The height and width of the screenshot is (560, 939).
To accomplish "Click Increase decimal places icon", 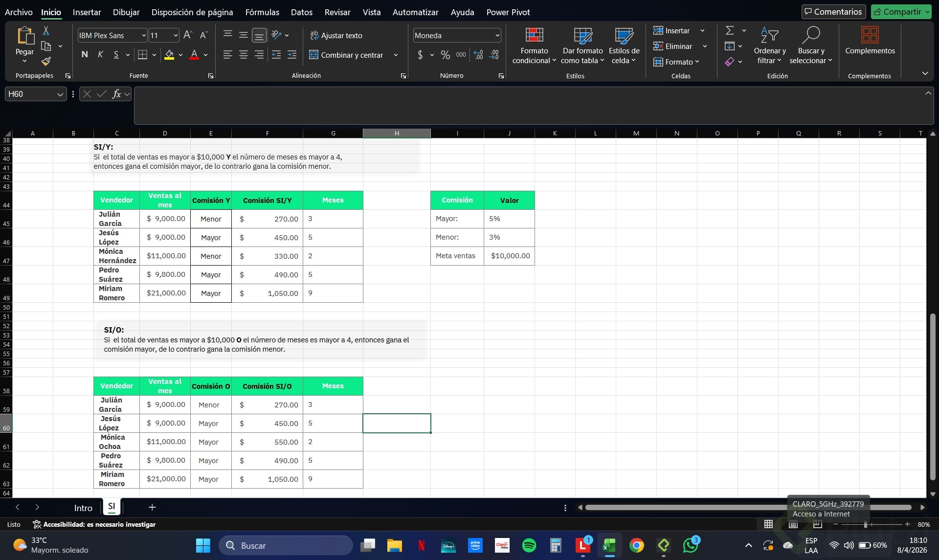I will pyautogui.click(x=478, y=55).
